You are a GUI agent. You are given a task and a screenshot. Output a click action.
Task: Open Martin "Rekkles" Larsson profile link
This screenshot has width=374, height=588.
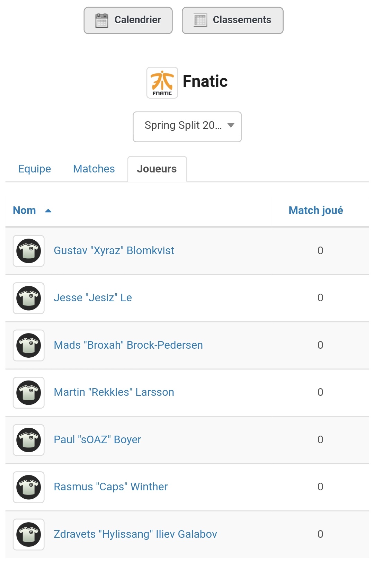point(114,392)
